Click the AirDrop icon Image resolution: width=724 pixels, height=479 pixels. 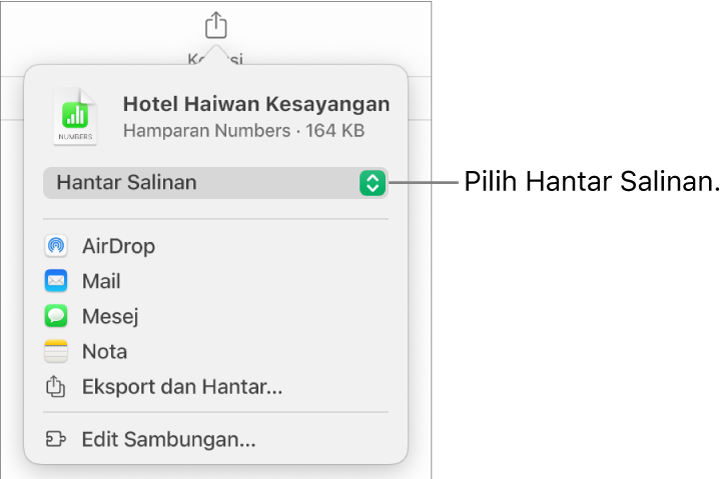[x=56, y=246]
